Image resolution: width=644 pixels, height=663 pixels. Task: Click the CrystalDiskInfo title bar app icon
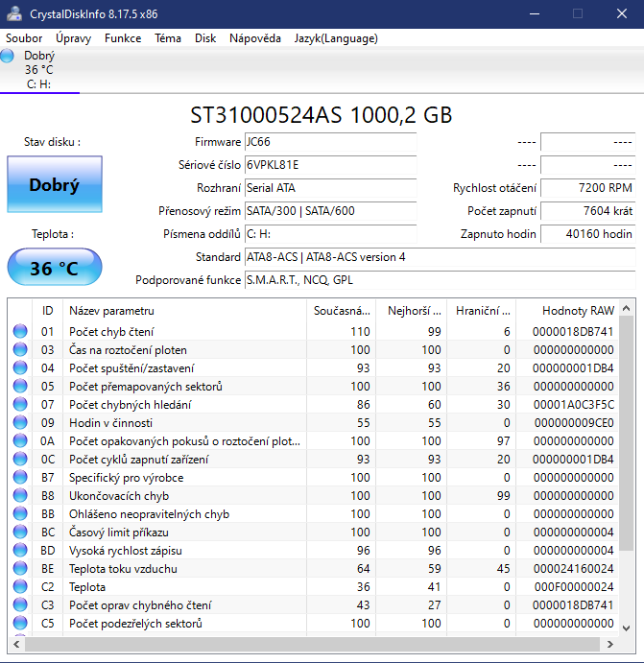[x=14, y=14]
